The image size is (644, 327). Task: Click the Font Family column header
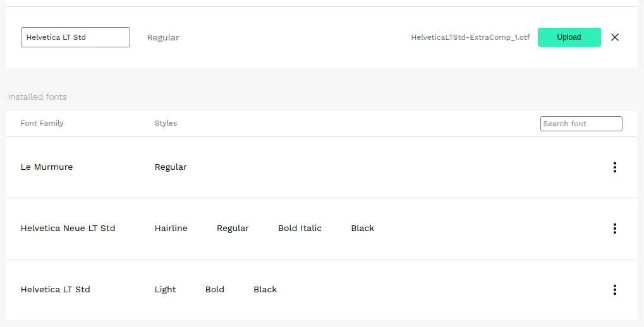pos(42,124)
